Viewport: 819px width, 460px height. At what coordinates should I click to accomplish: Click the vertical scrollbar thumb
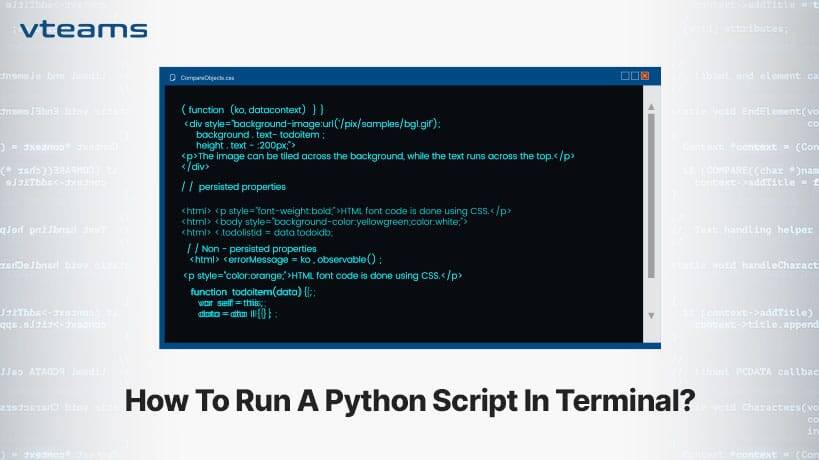coord(652,188)
